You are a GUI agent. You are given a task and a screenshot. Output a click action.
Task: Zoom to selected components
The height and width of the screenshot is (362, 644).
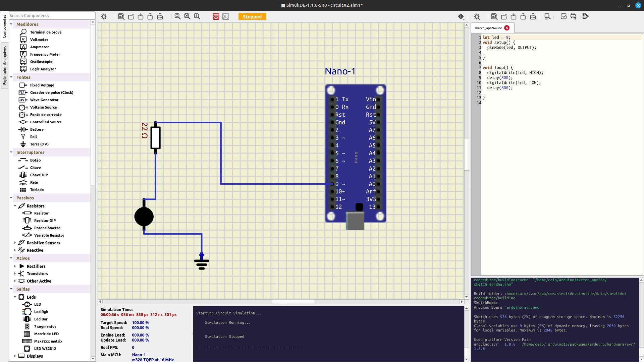click(x=187, y=16)
